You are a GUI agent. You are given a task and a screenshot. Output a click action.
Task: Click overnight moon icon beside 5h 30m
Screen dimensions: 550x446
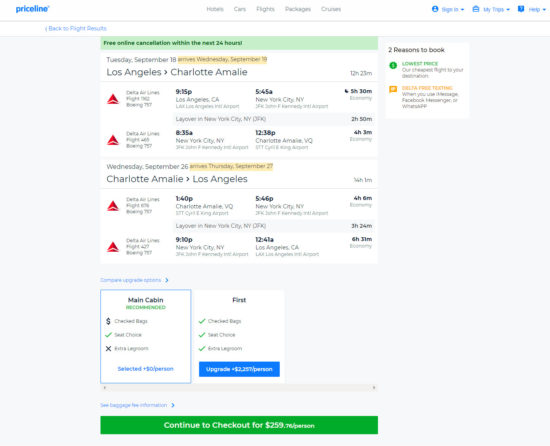pos(347,91)
